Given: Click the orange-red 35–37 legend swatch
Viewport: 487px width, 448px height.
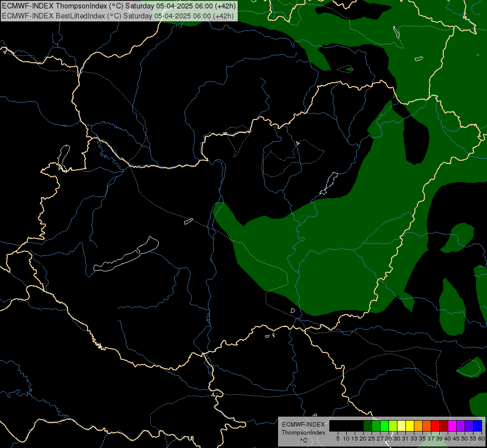Looking at the screenshot, I should click(x=427, y=426).
